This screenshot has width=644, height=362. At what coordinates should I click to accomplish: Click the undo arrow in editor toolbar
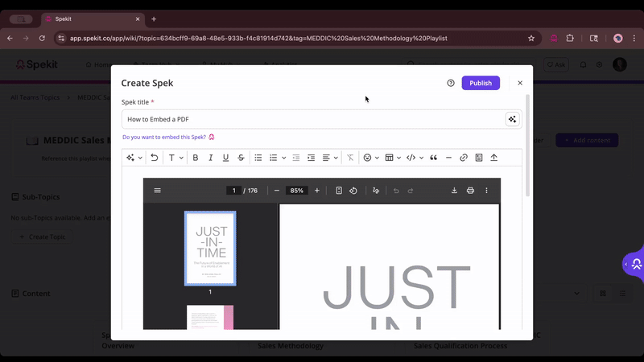[155, 158]
